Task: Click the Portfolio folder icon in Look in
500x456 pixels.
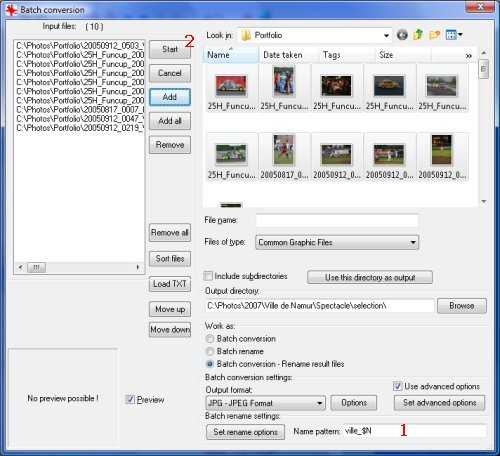Action: point(246,35)
